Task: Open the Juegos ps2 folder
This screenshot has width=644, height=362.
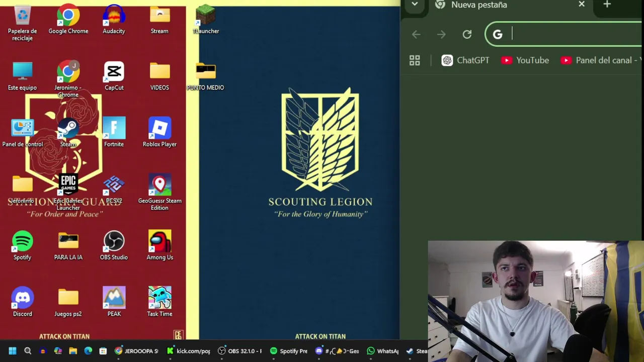Action: (x=68, y=303)
